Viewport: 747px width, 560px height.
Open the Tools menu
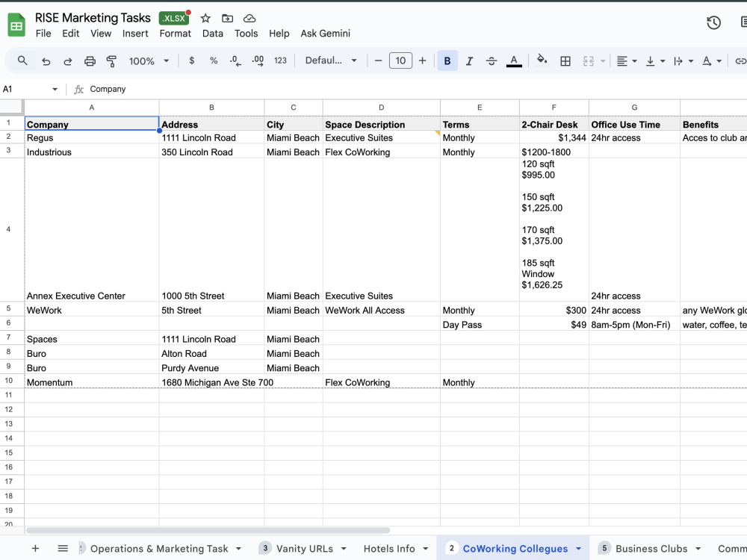(x=246, y=34)
